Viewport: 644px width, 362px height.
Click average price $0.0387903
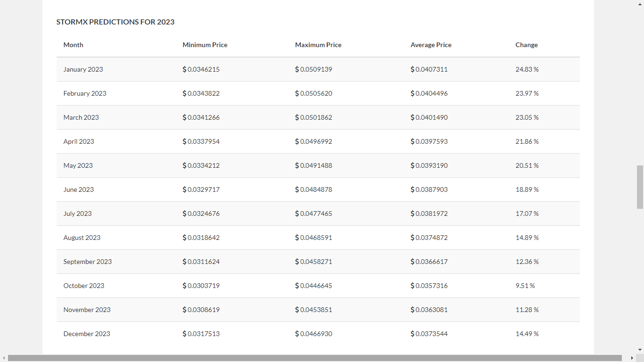(x=429, y=189)
